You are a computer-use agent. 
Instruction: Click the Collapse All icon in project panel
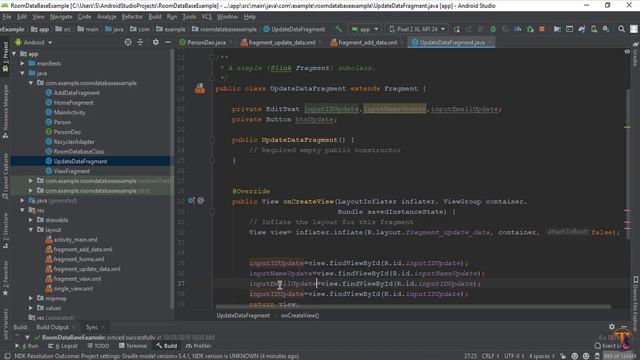click(140, 42)
